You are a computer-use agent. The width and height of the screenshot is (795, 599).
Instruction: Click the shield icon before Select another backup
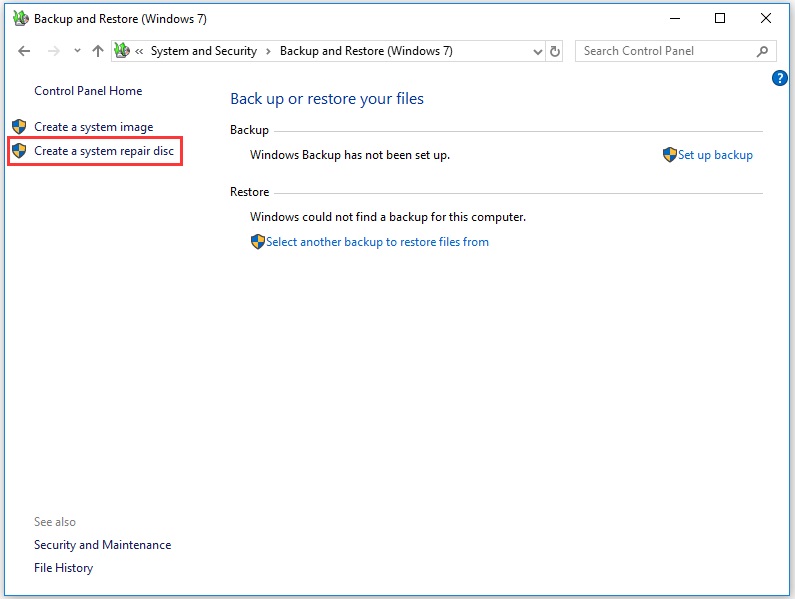[258, 241]
